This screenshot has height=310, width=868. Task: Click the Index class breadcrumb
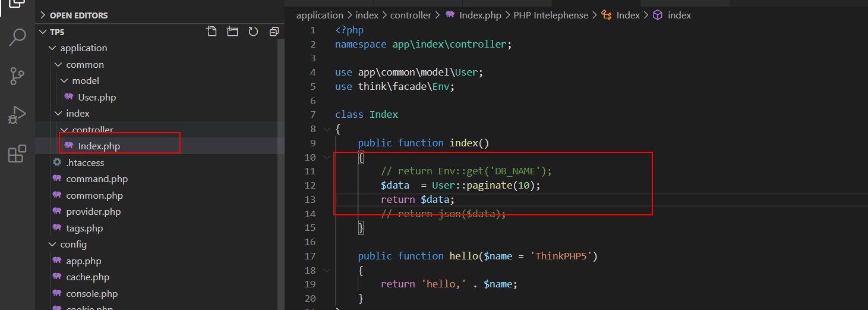pyautogui.click(x=621, y=15)
